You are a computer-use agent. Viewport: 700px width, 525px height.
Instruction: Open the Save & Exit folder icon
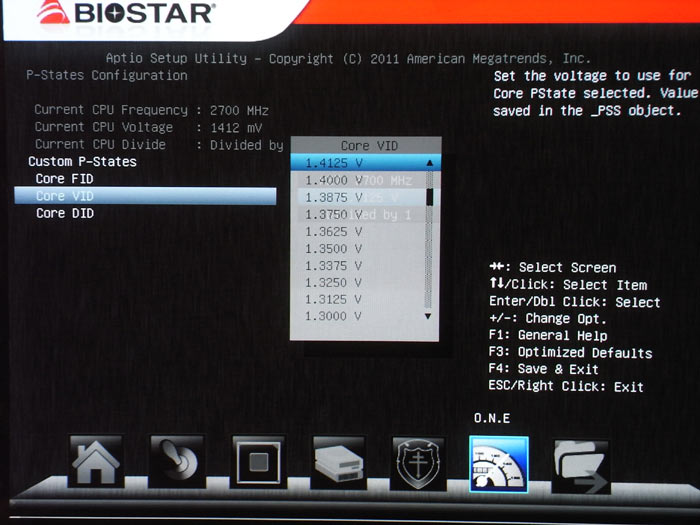[580, 467]
